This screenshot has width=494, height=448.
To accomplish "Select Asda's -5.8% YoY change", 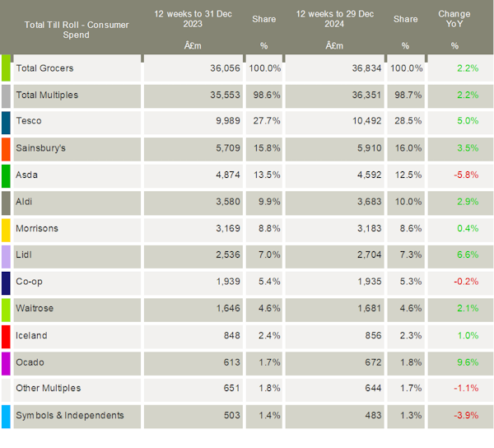I will [466, 175].
